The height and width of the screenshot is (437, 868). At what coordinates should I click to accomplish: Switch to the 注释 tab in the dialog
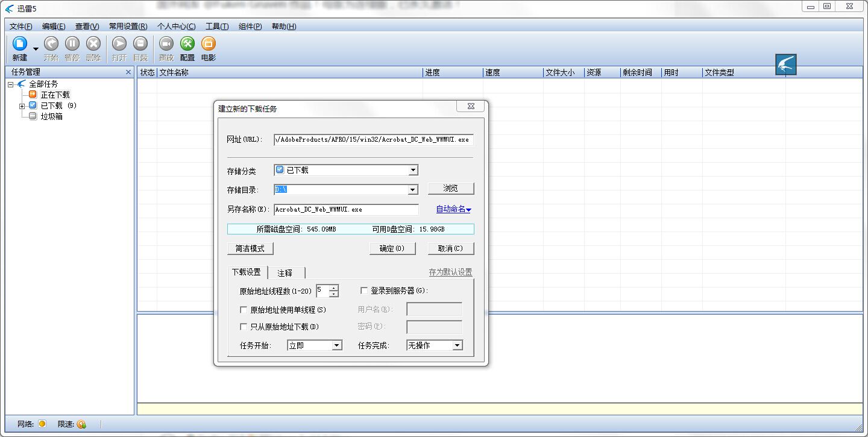click(285, 272)
